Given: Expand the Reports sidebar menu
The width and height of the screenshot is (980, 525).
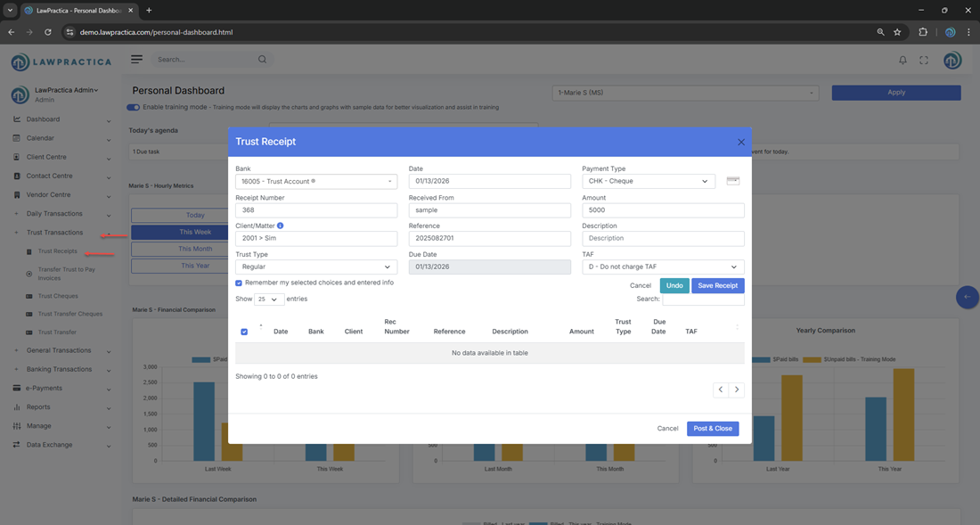Looking at the screenshot, I should [x=38, y=406].
